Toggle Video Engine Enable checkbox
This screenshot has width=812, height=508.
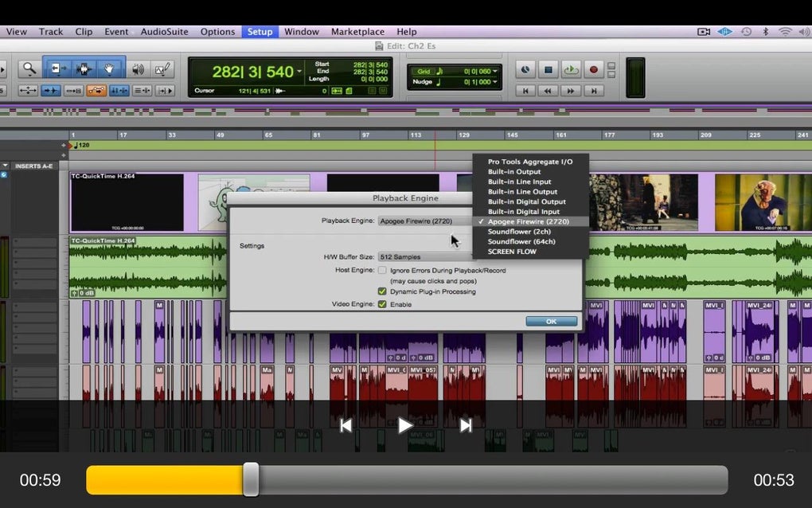[382, 304]
